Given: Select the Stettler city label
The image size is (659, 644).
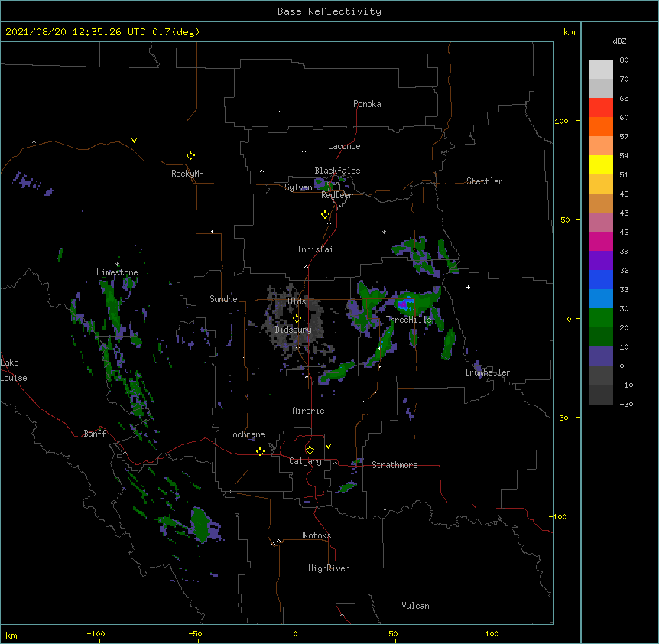Looking at the screenshot, I should point(484,181).
